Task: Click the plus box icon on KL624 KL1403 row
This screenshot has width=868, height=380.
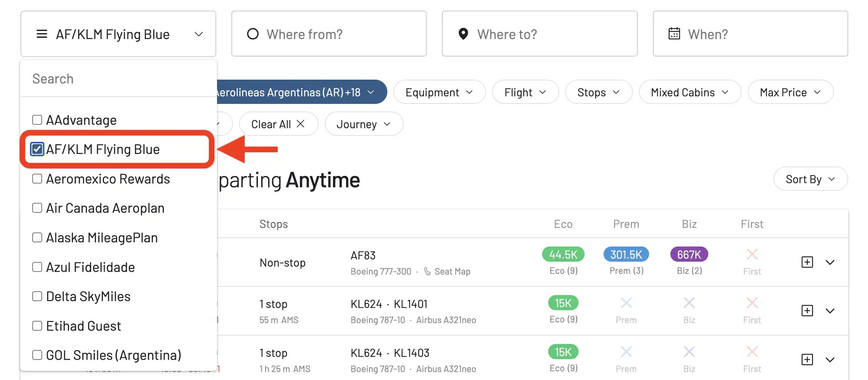Action: click(807, 360)
